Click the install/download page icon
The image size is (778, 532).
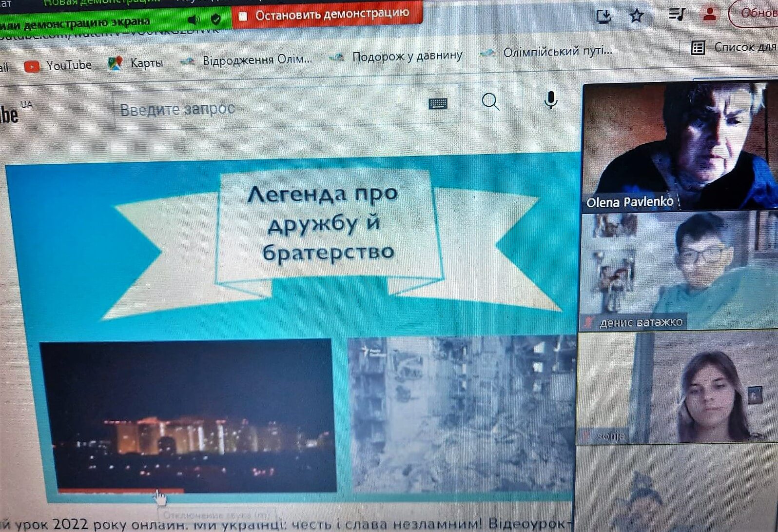603,17
